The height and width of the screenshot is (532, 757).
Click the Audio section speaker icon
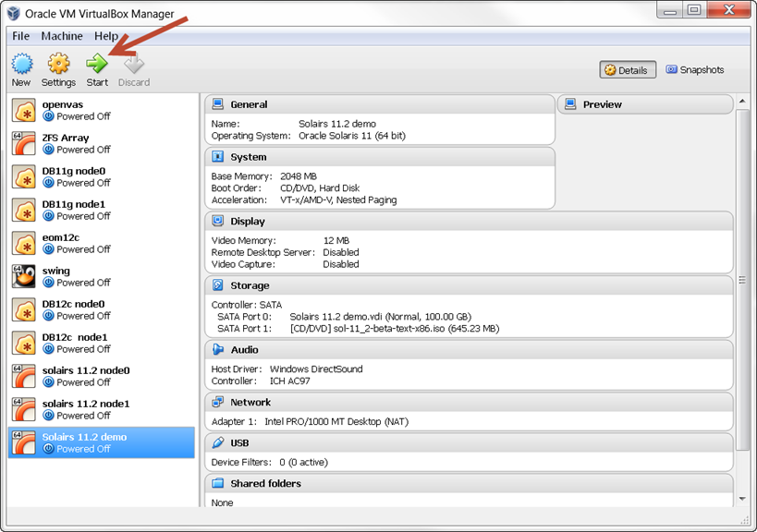point(218,349)
